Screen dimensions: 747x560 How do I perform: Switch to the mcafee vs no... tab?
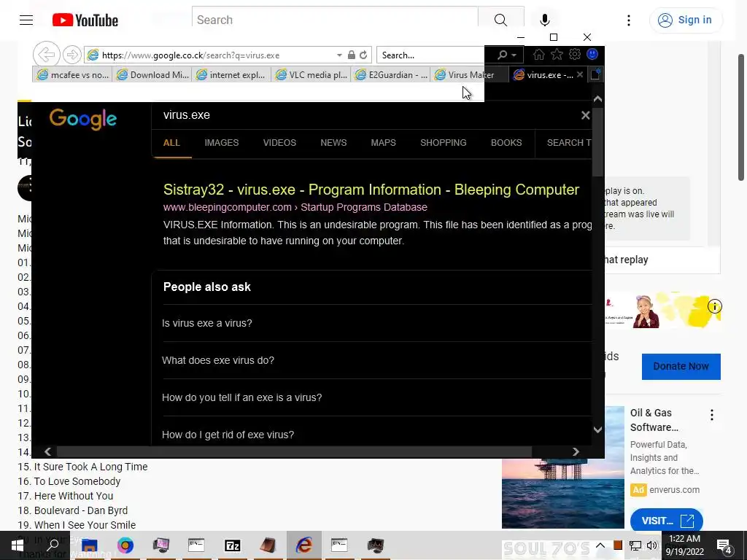pos(72,75)
